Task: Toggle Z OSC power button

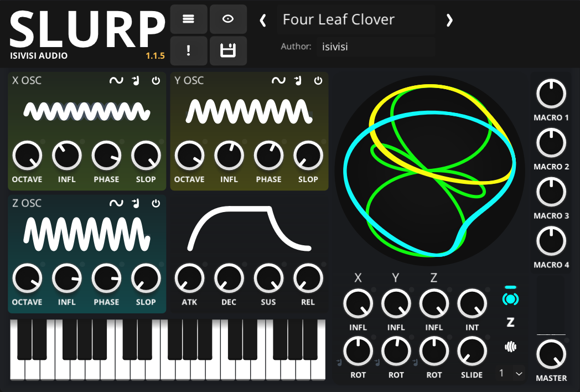Action: (156, 203)
